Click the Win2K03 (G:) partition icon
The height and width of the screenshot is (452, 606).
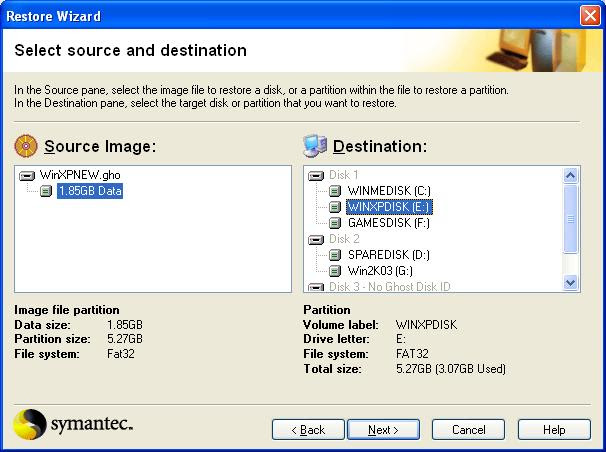[335, 271]
